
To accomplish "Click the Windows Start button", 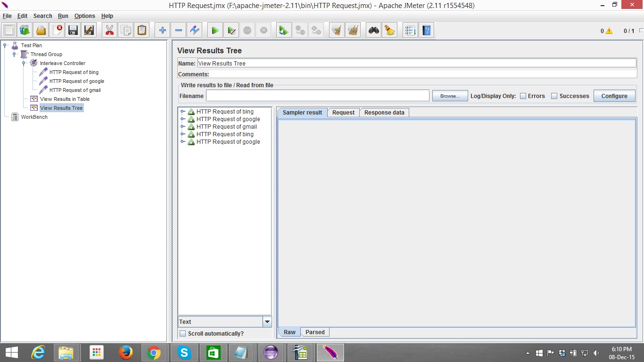I will pyautogui.click(x=11, y=353).
